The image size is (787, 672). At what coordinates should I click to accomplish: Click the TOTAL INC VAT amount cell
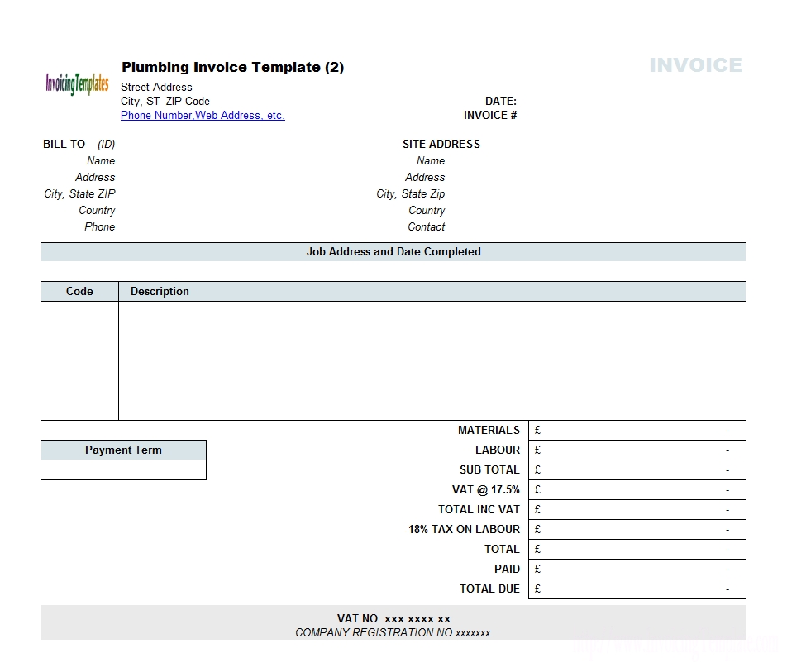pyautogui.click(x=637, y=509)
